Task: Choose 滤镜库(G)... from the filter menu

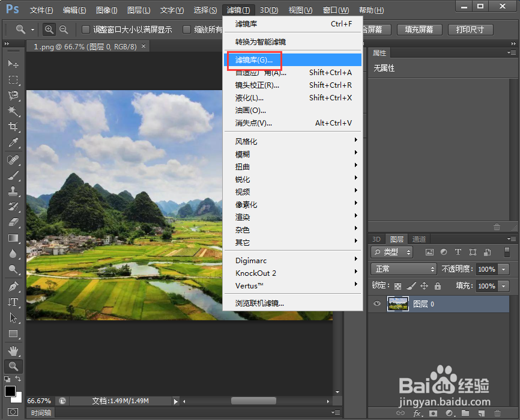Action: (293, 59)
